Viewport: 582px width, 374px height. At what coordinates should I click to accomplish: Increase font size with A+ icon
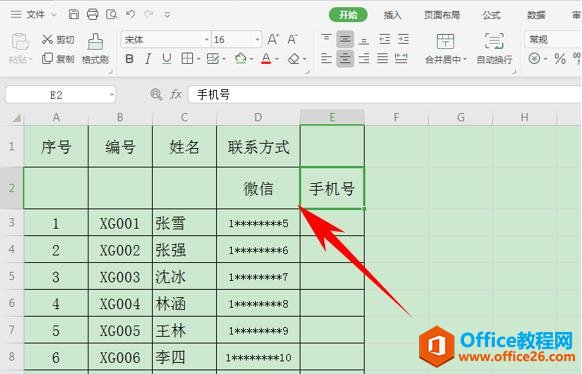(x=273, y=39)
